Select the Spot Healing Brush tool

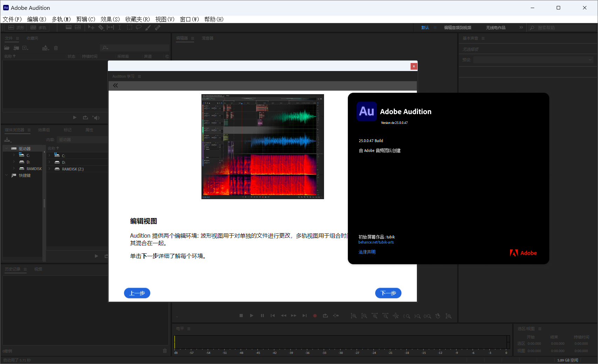coord(158,27)
